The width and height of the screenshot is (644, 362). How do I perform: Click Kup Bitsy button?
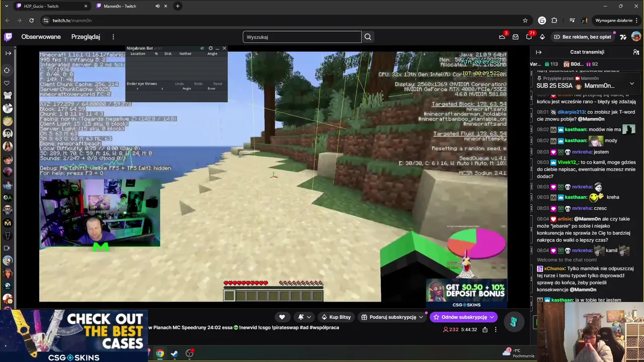point(336,317)
